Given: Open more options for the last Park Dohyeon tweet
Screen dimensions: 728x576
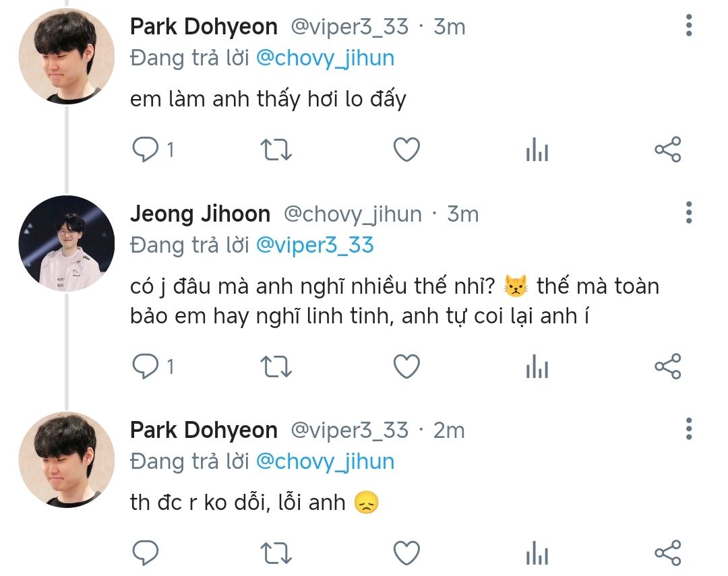Looking at the screenshot, I should (688, 428).
